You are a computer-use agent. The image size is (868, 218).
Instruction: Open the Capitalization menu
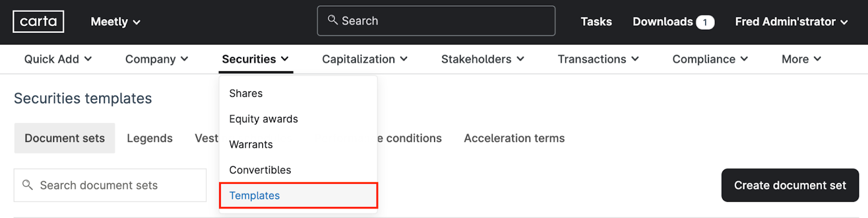tap(365, 59)
